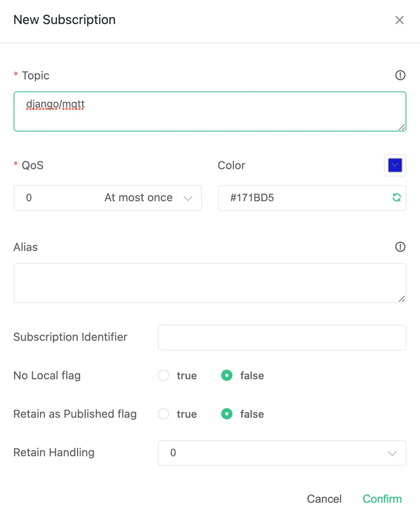
Task: Click the chevron inside the blue color box
Action: 395,165
